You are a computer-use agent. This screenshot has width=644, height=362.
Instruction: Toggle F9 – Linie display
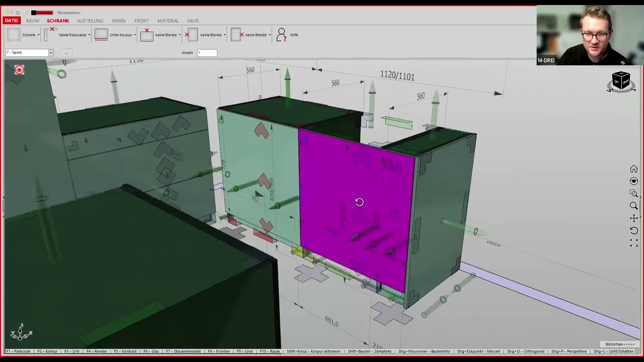tap(245, 351)
